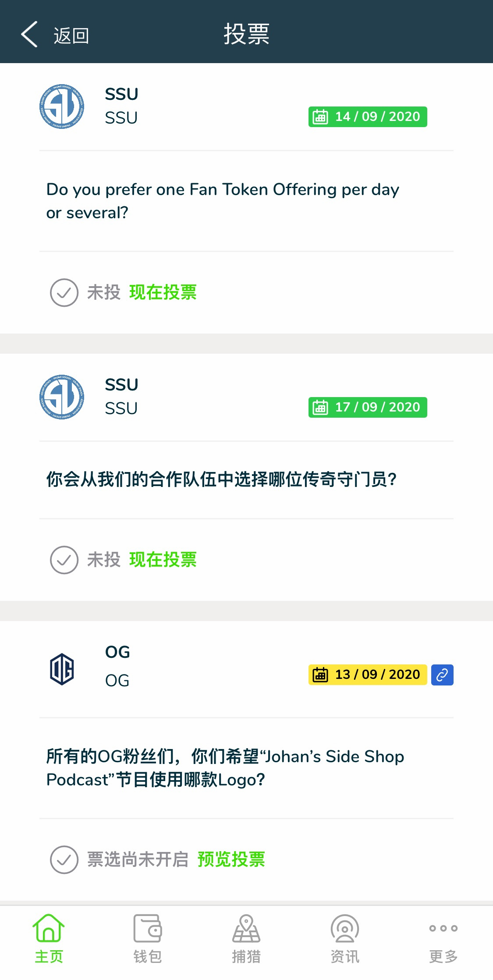Open the 捕猎 hunt map icon

pos(246,928)
